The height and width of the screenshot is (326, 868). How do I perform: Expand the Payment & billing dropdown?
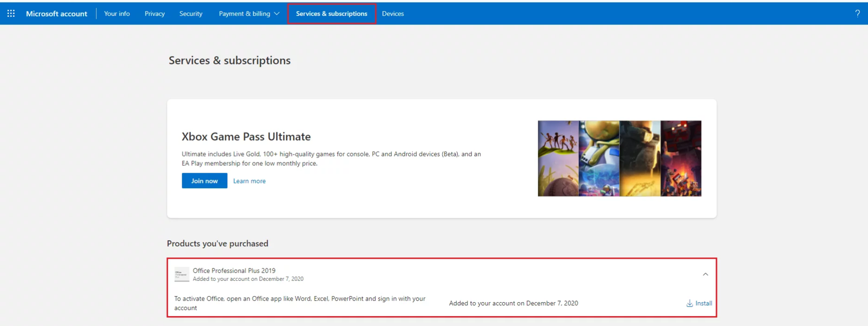pos(249,14)
